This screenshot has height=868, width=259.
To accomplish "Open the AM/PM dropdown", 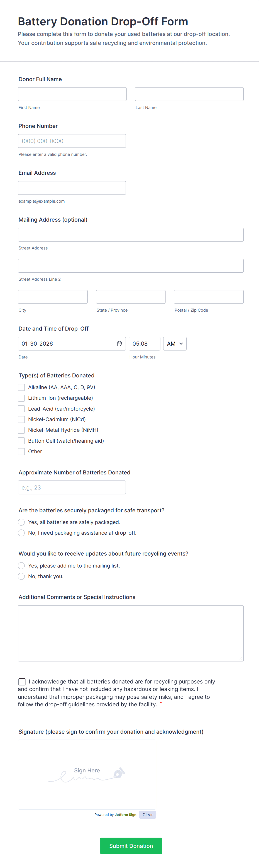I will pyautogui.click(x=174, y=344).
